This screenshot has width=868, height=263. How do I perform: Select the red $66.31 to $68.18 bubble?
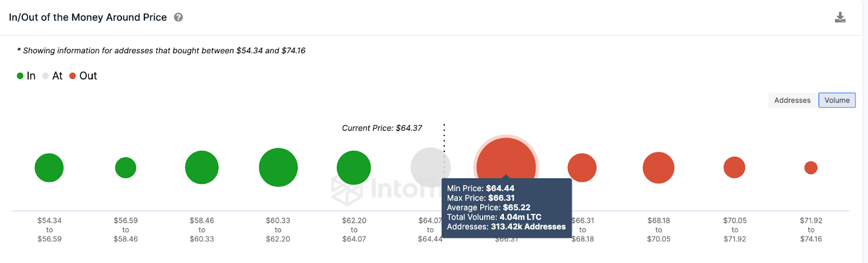click(x=582, y=168)
